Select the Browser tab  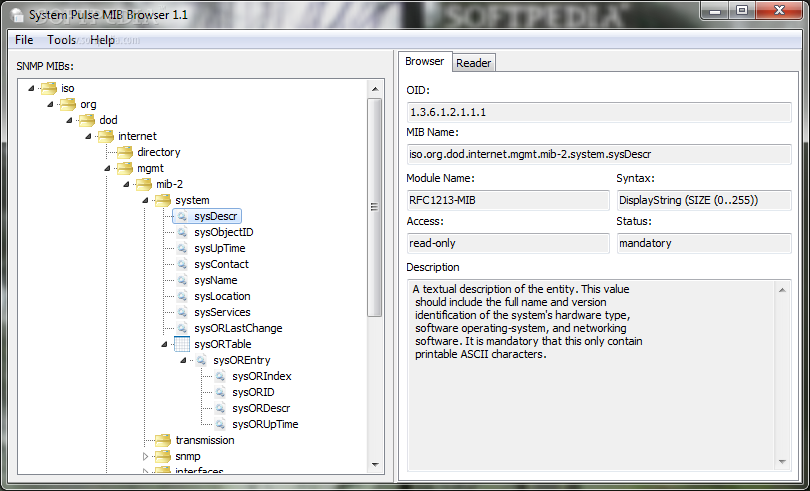(x=425, y=61)
